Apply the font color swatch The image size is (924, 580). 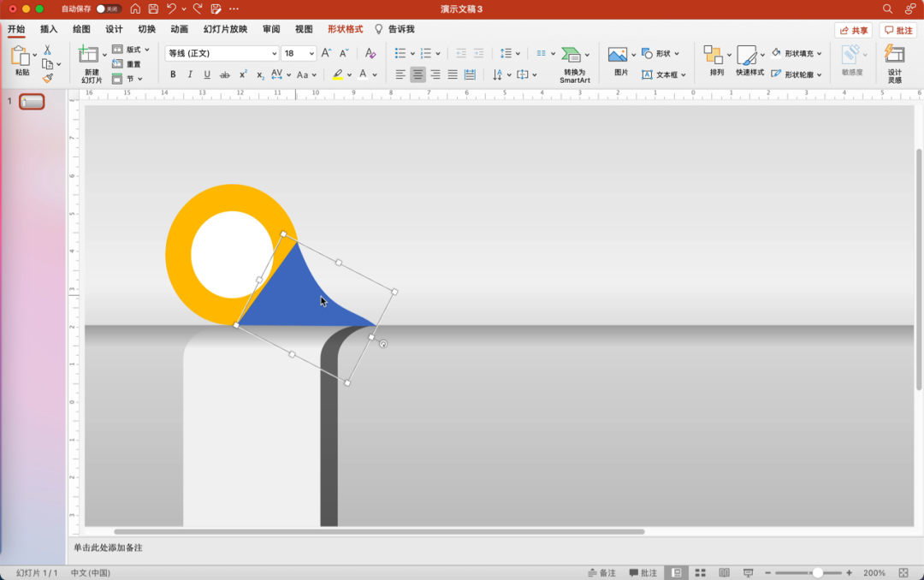tap(363, 75)
